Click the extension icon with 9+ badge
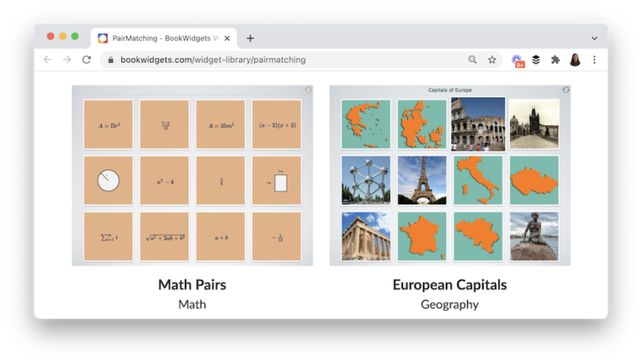The height and width of the screenshot is (364, 642). coord(517,60)
